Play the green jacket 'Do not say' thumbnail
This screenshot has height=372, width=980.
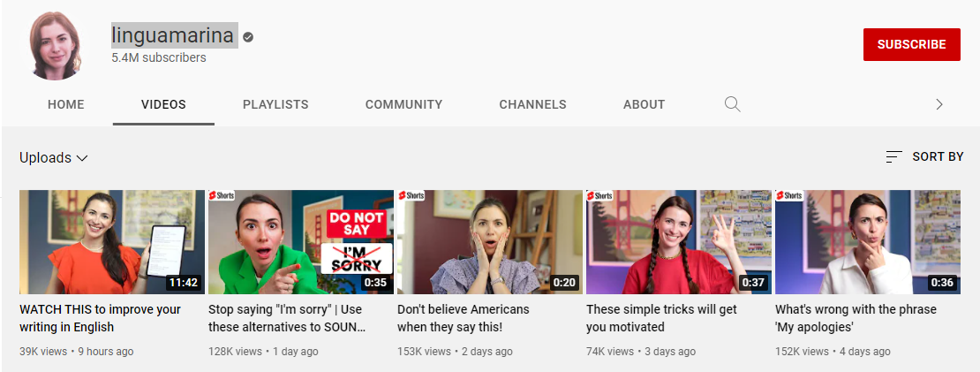pos(301,242)
